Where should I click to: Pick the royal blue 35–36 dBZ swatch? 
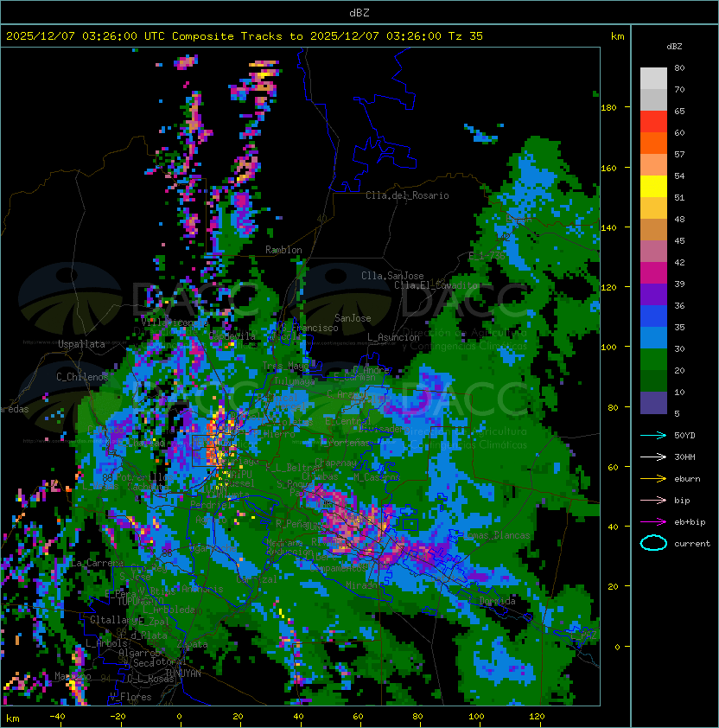(653, 316)
